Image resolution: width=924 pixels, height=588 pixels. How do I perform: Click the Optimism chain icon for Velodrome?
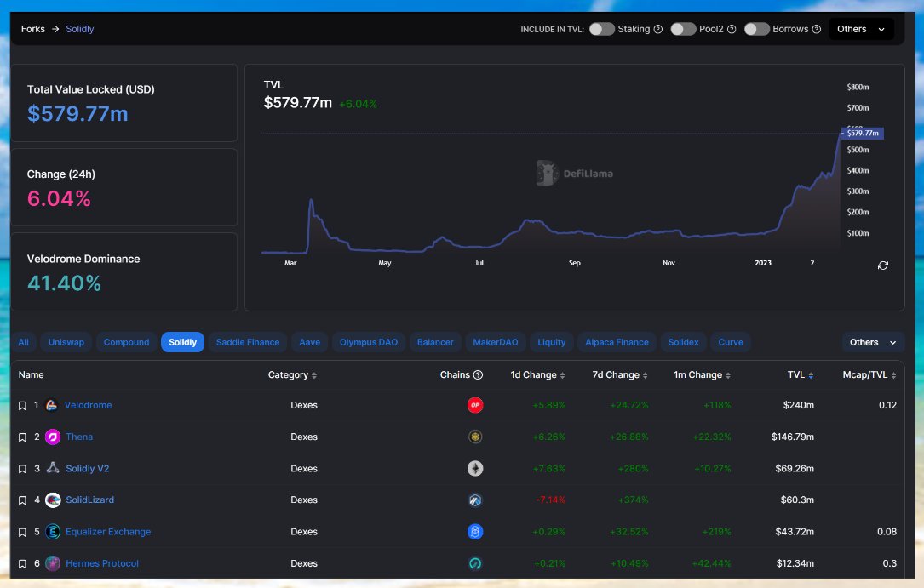(x=475, y=405)
